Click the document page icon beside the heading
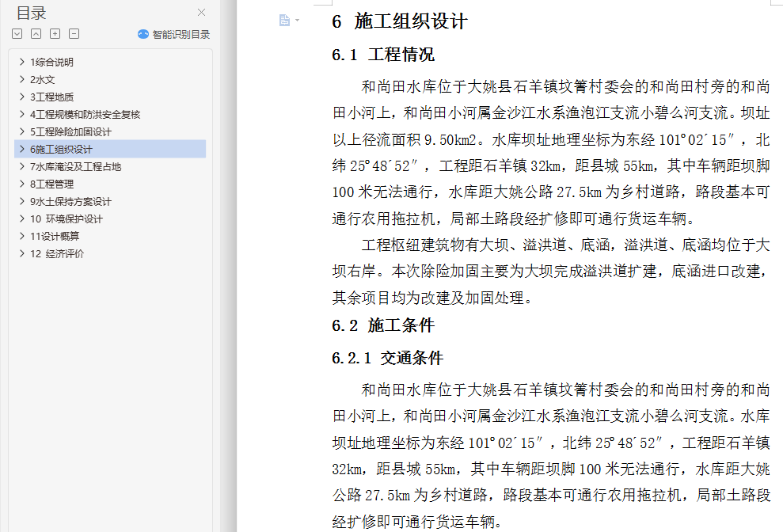The height and width of the screenshot is (532, 783). coord(284,20)
